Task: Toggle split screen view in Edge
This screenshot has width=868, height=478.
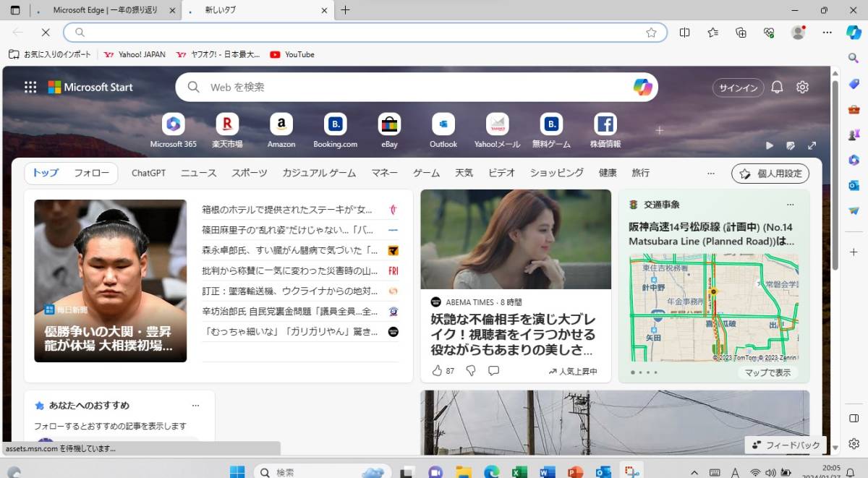Action: tap(684, 33)
